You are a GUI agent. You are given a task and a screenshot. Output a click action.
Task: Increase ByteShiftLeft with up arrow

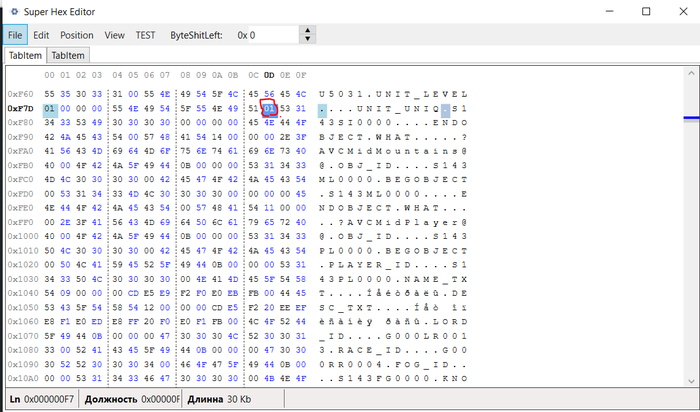[306, 29]
